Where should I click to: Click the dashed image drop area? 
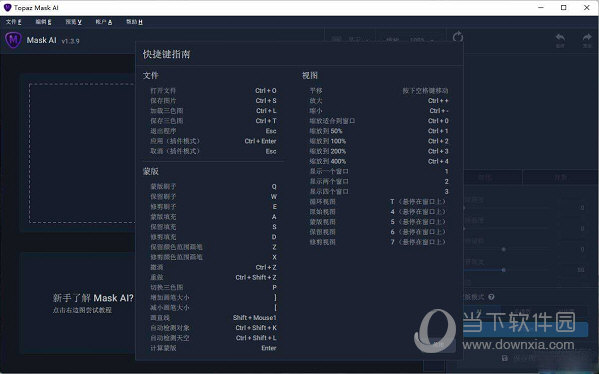pyautogui.click(x=82, y=153)
